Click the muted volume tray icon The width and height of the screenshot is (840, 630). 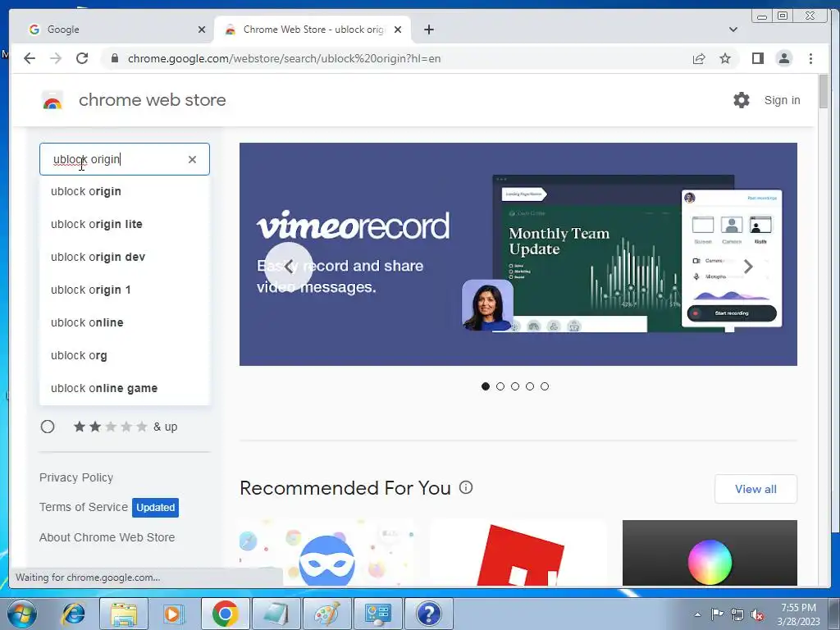[757, 615]
